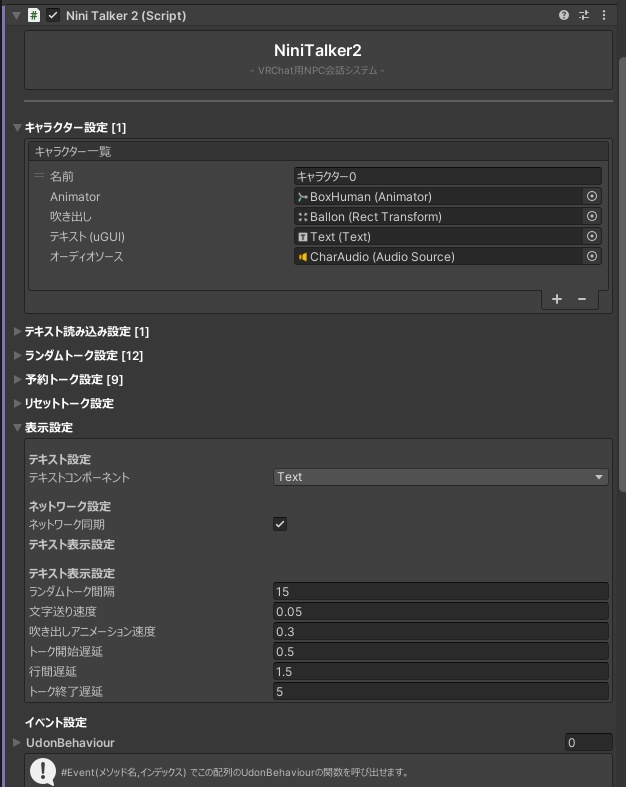Viewport: 626px width, 787px height.
Task: Toggle the ネットワーク同期 checkbox
Action: point(280,524)
